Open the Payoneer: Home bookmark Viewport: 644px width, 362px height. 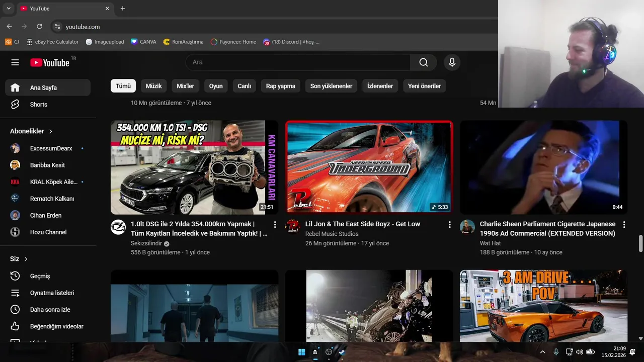(233, 42)
